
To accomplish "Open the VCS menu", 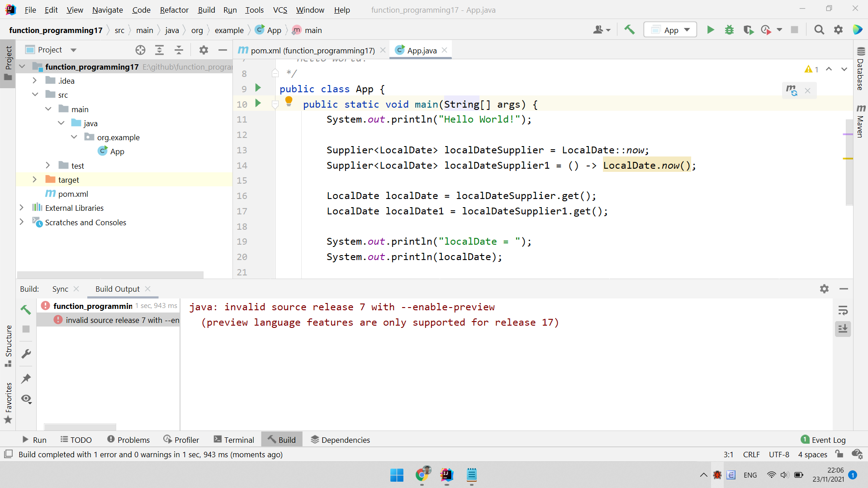I will coord(280,9).
